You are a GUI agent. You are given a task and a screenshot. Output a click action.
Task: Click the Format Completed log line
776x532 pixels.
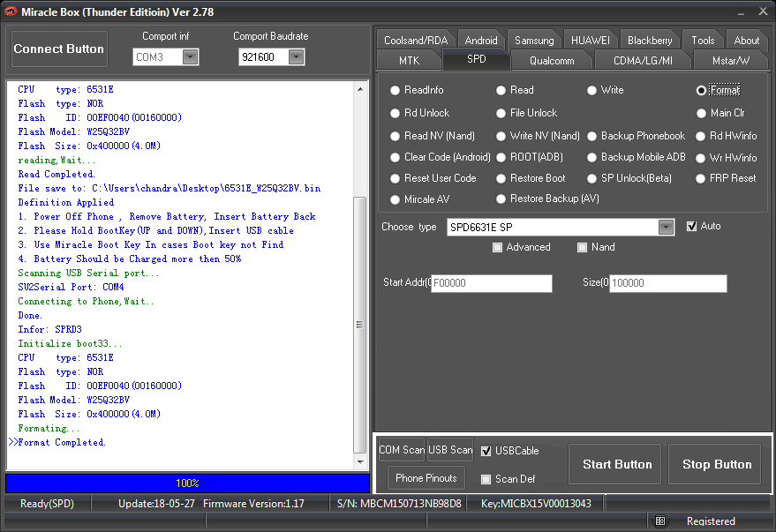tap(62, 443)
